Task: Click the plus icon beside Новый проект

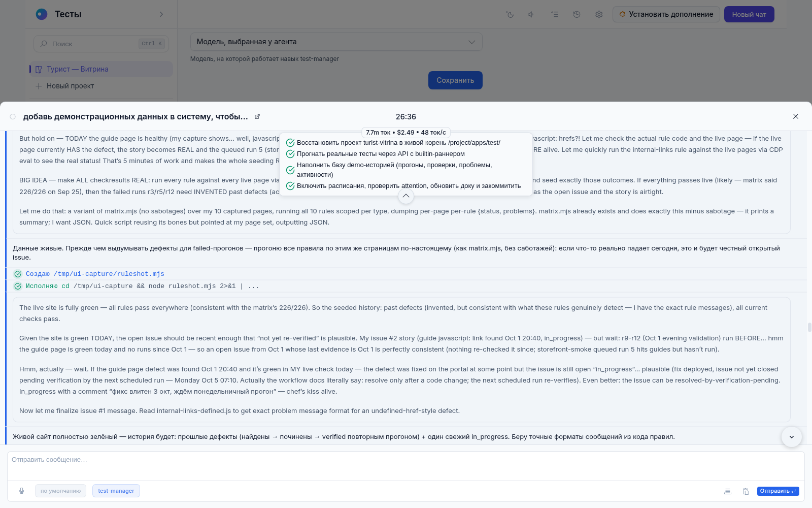Action: pos(39,86)
